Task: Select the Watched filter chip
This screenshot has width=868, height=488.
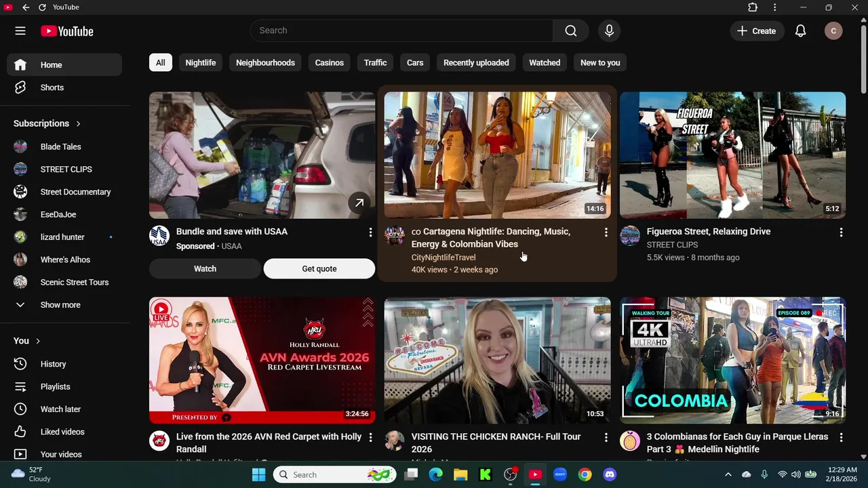Action: 545,62
